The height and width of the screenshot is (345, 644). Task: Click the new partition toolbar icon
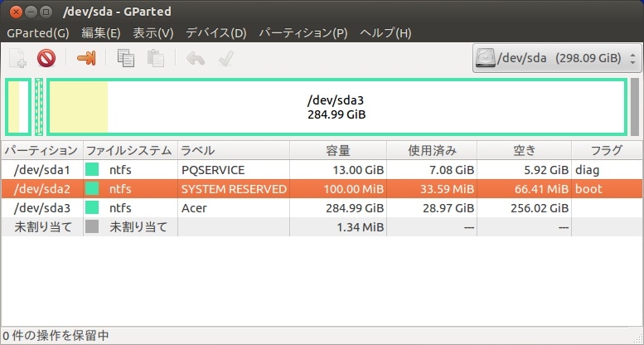tap(17, 59)
